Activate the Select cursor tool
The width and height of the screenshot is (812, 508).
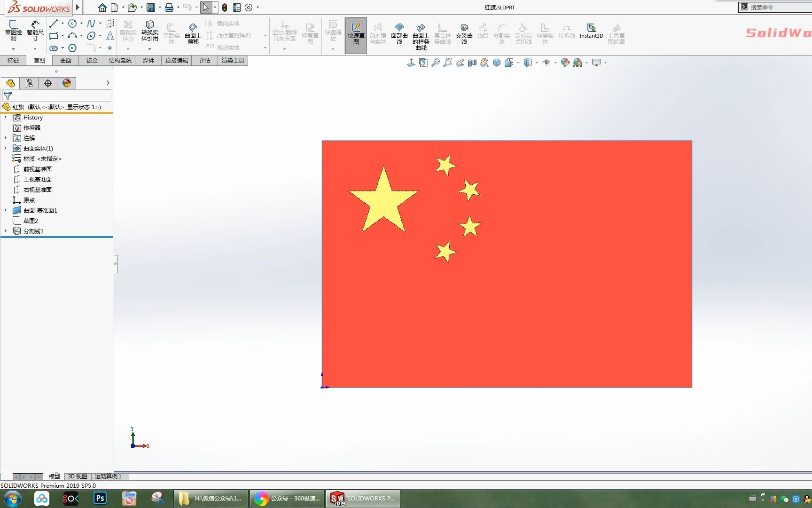(x=205, y=8)
